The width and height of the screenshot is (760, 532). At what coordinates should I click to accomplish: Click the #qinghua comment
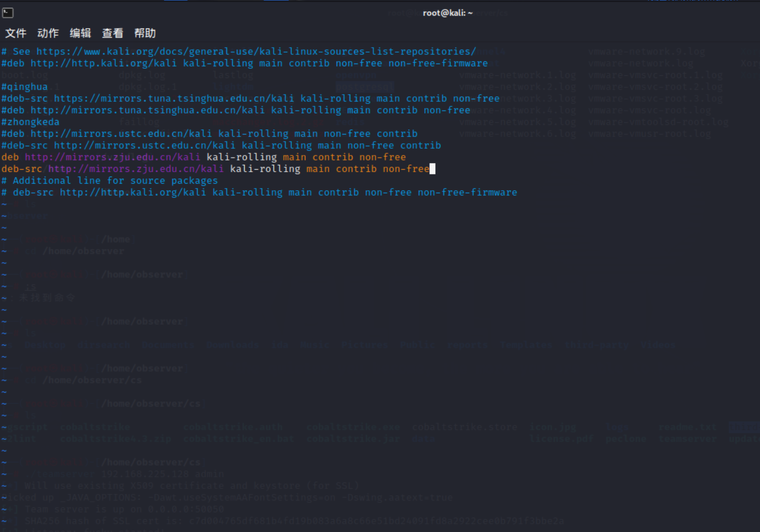[24, 87]
